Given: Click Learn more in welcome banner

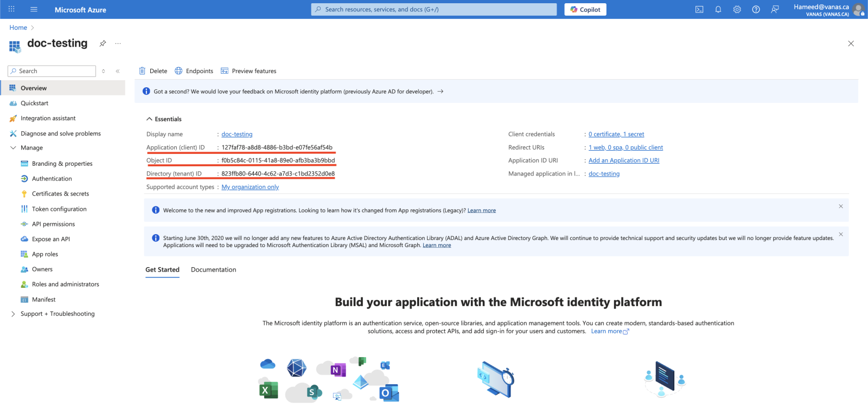Looking at the screenshot, I should click(482, 210).
